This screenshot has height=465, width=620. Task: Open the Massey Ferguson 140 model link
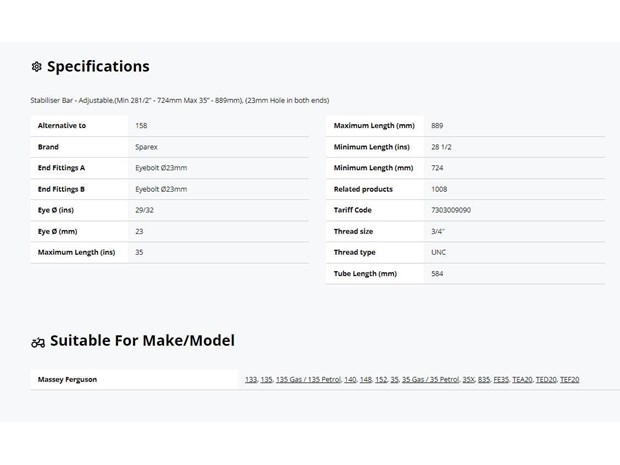click(350, 379)
